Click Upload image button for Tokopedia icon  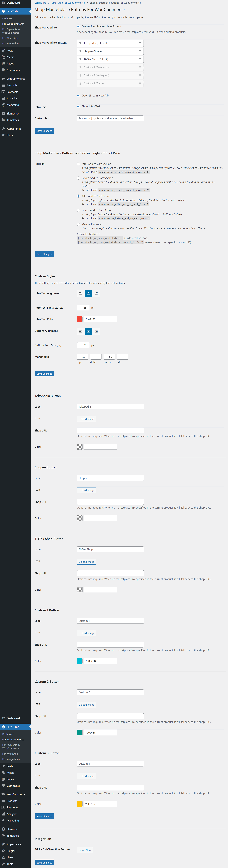87,419
